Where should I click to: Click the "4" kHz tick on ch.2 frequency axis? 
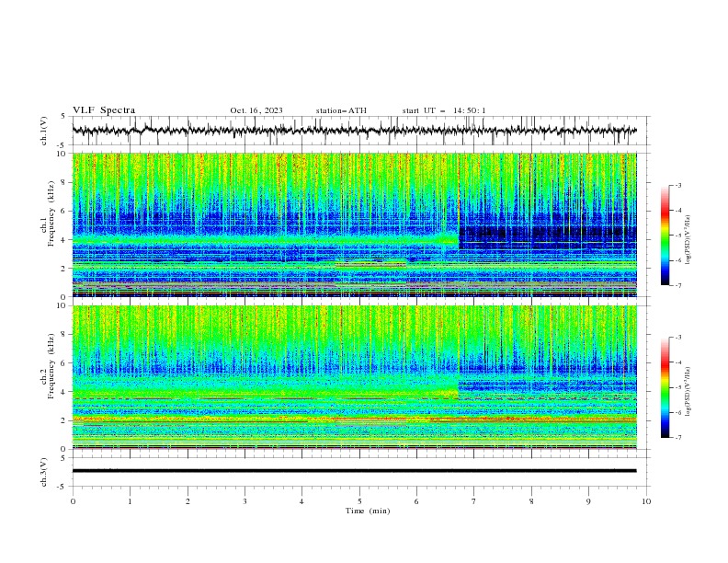tap(64, 392)
